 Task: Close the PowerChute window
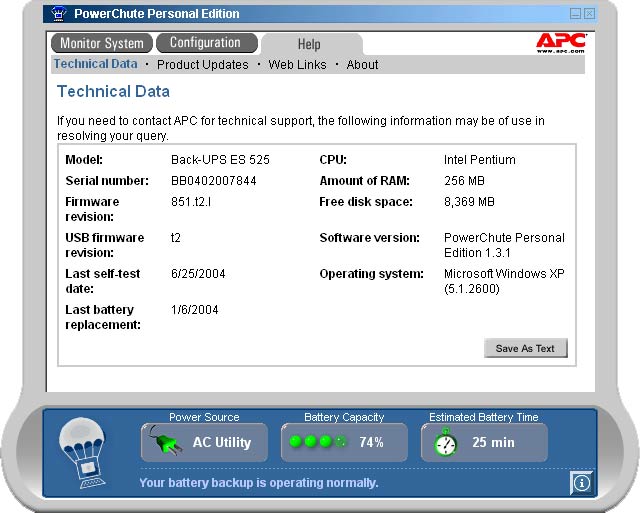coord(589,14)
